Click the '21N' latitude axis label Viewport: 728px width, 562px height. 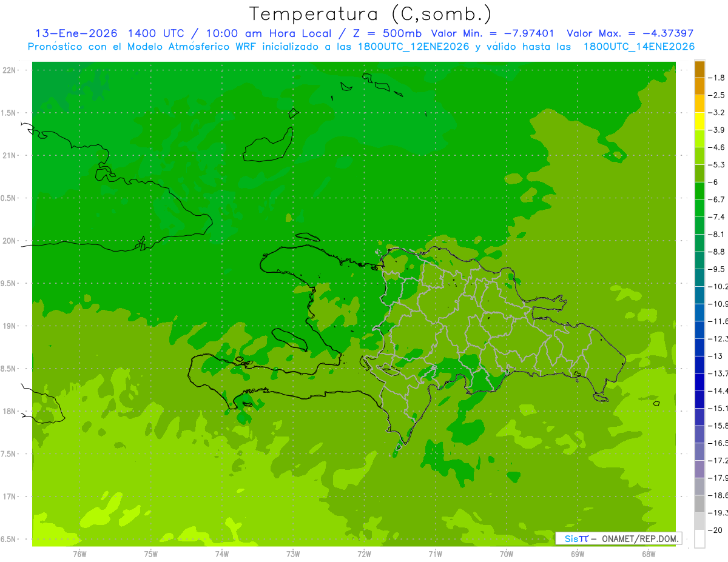[x=9, y=156]
